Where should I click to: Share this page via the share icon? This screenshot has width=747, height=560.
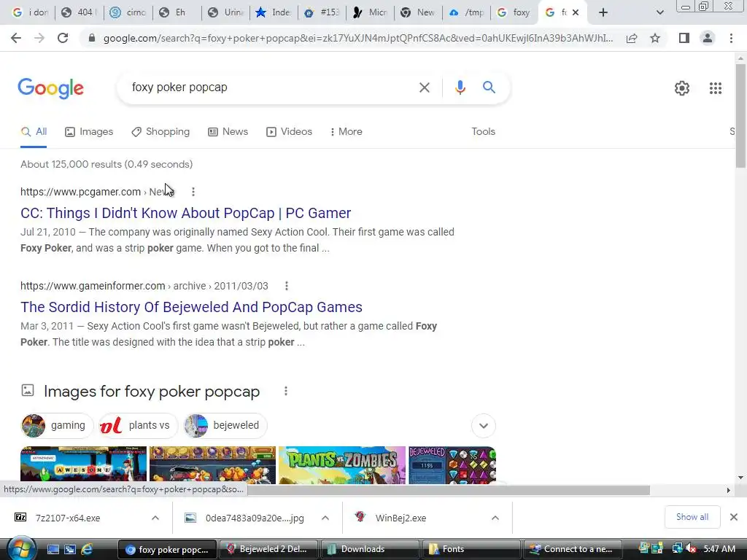[632, 38]
